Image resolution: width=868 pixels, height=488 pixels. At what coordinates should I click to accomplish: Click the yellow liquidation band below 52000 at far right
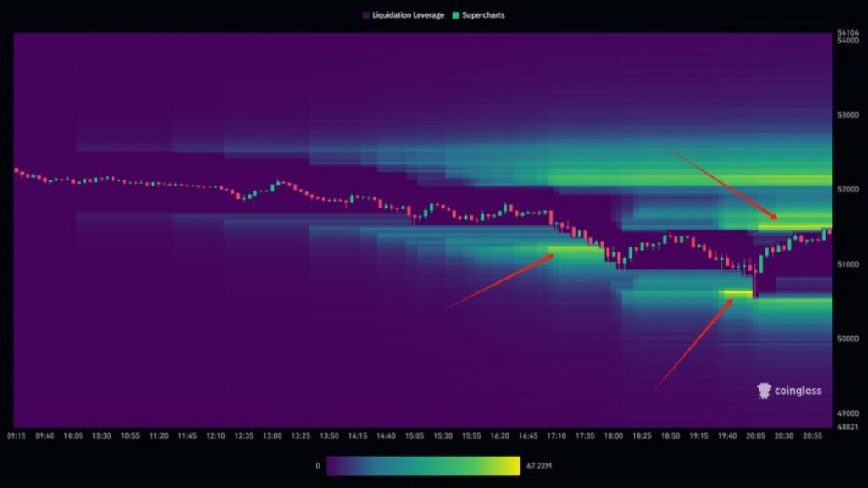tap(793, 226)
